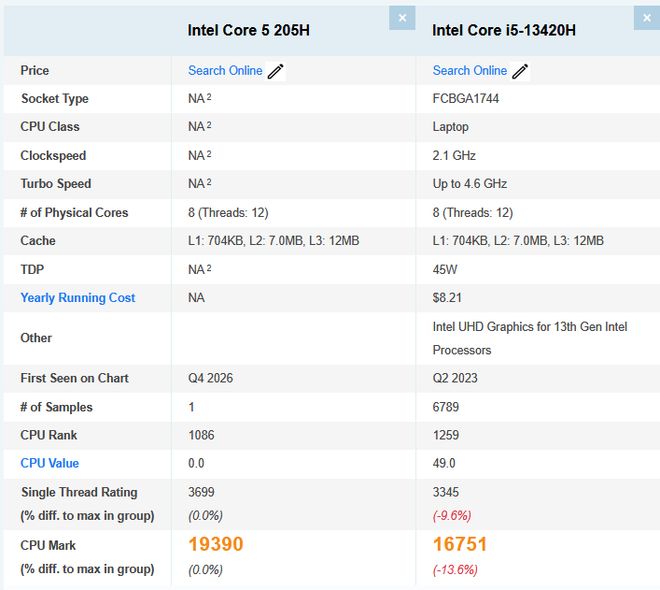660x590 pixels.
Task: Click the 3699 single thread rating
Action: (201, 492)
